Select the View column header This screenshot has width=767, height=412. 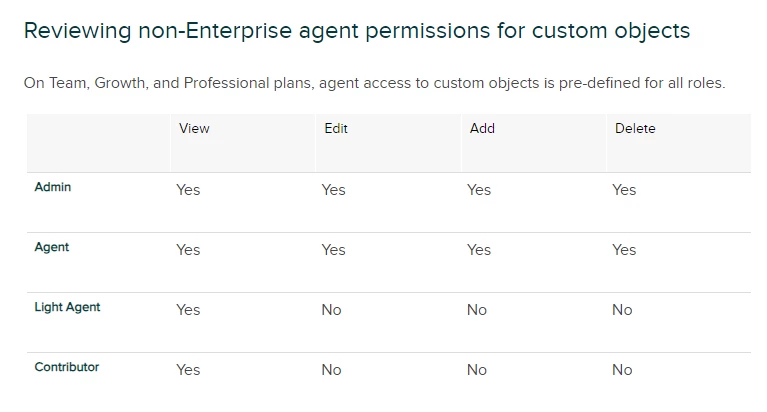coord(194,128)
